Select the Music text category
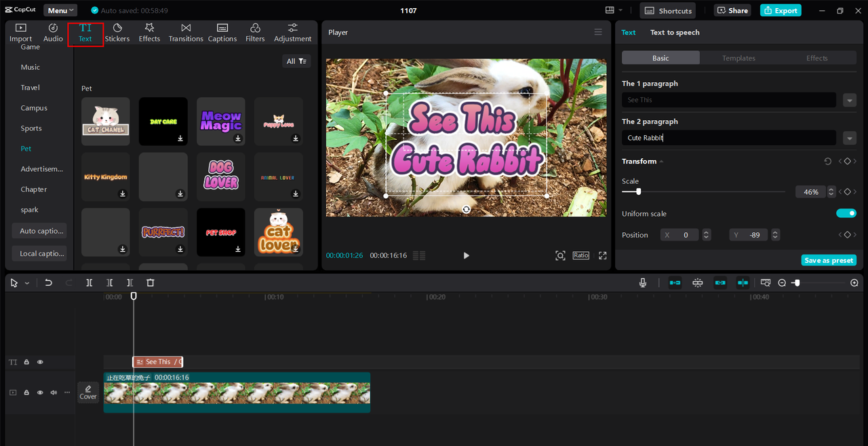The height and width of the screenshot is (446, 868). point(31,67)
